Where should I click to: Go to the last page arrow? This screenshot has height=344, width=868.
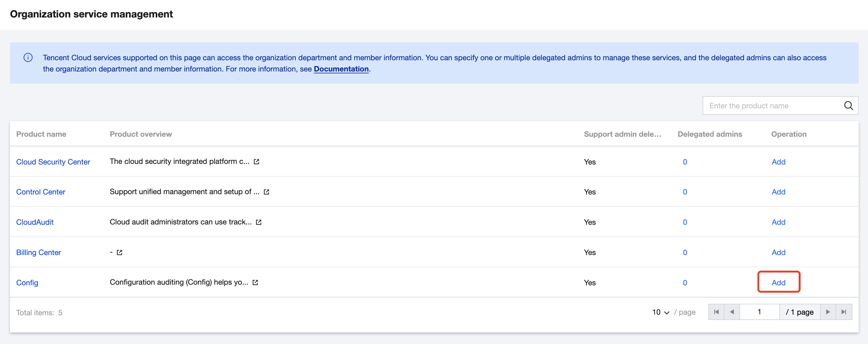pyautogui.click(x=843, y=312)
